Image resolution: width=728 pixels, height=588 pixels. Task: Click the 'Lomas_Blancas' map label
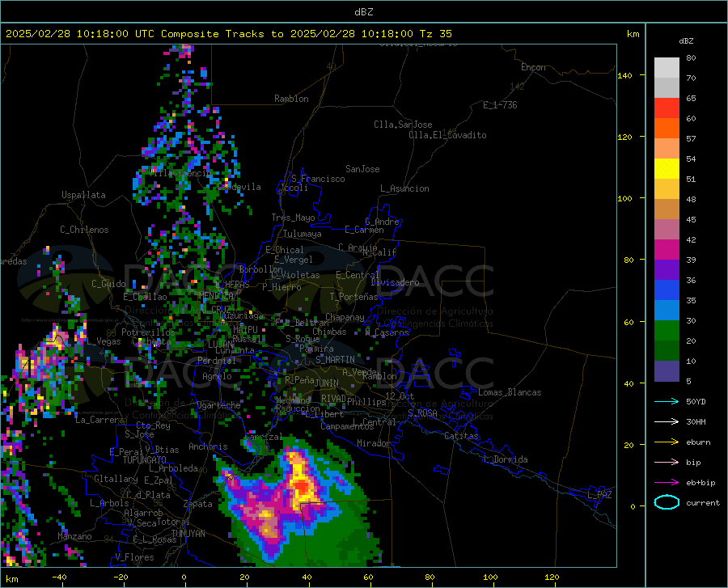510,392
